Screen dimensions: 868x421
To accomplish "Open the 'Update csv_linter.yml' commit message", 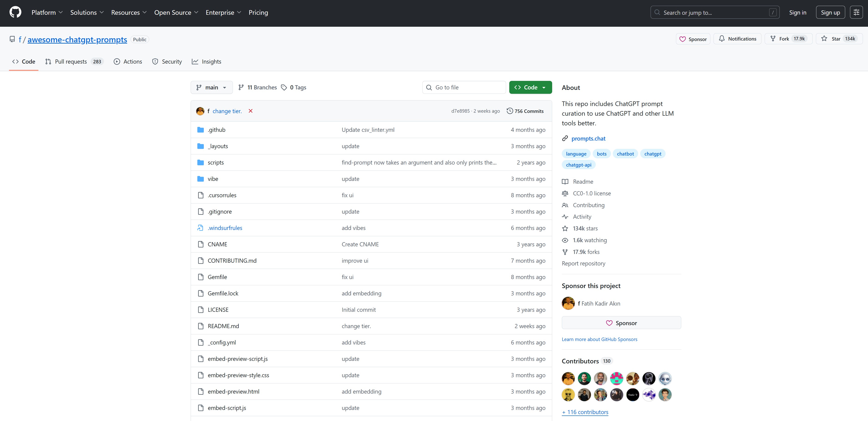I will pyautogui.click(x=368, y=130).
